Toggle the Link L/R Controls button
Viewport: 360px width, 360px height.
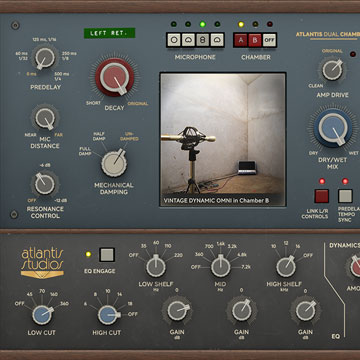pyautogui.click(x=321, y=196)
